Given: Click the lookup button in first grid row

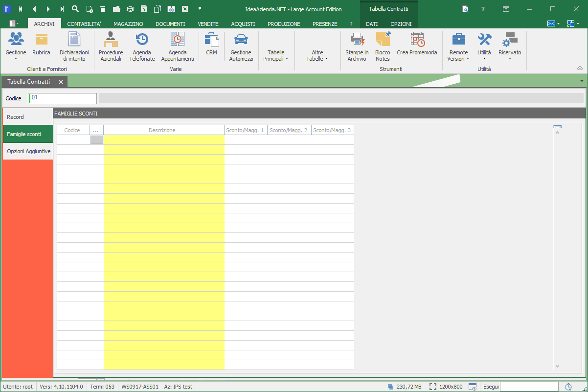Looking at the screenshot, I should point(97,139).
